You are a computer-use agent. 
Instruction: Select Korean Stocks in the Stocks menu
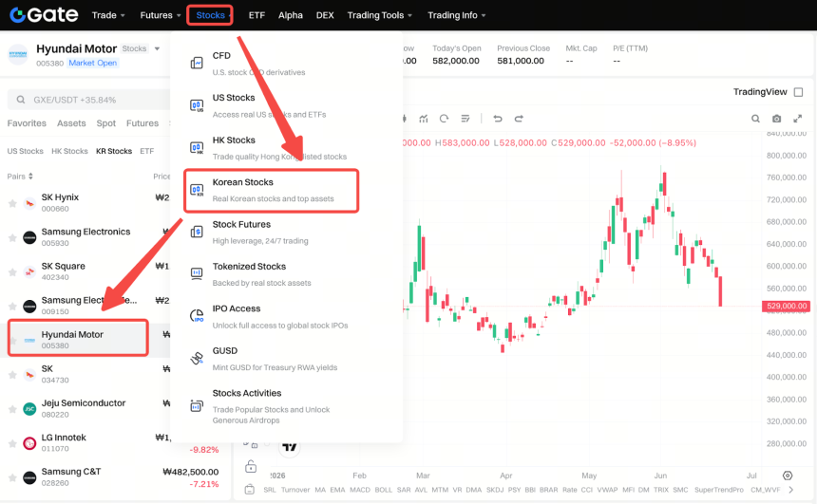coord(272,191)
